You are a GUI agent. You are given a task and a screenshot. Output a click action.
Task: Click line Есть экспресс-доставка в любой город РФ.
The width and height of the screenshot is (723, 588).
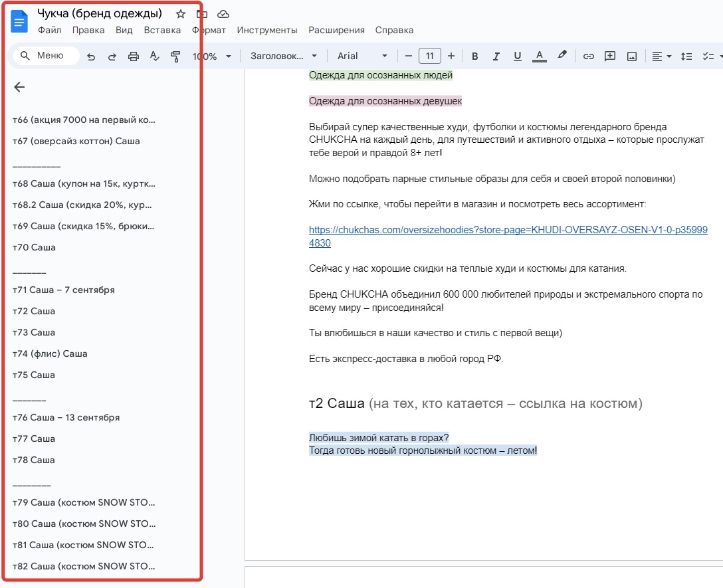[406, 359]
